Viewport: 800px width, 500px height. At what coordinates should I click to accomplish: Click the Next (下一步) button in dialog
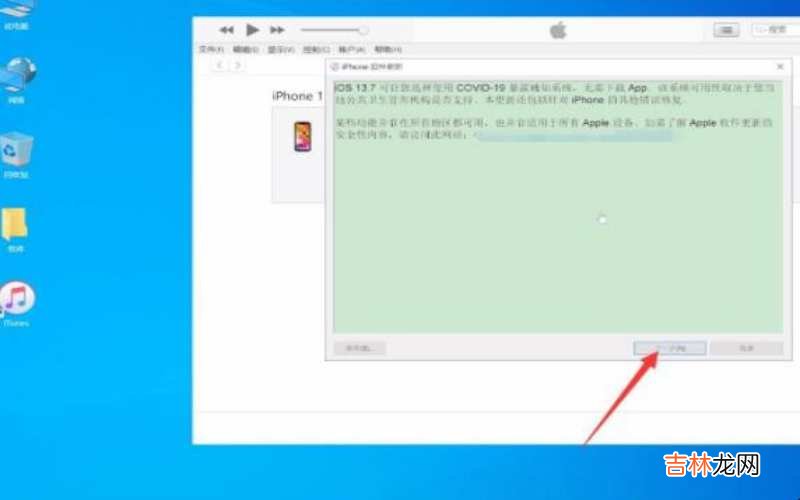[670, 348]
